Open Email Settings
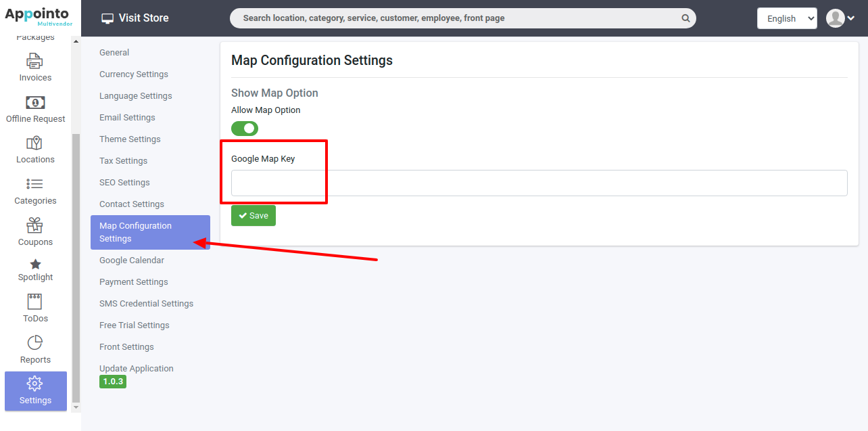868x431 pixels. [x=127, y=118]
